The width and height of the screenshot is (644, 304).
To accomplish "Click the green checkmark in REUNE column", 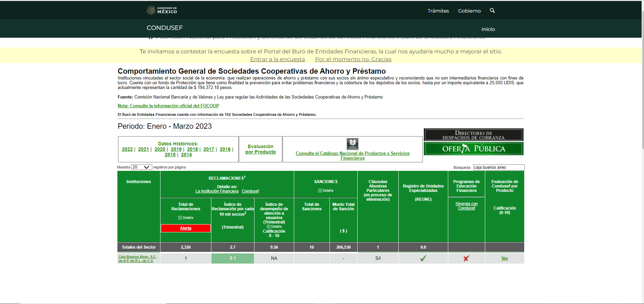I will tap(423, 258).
